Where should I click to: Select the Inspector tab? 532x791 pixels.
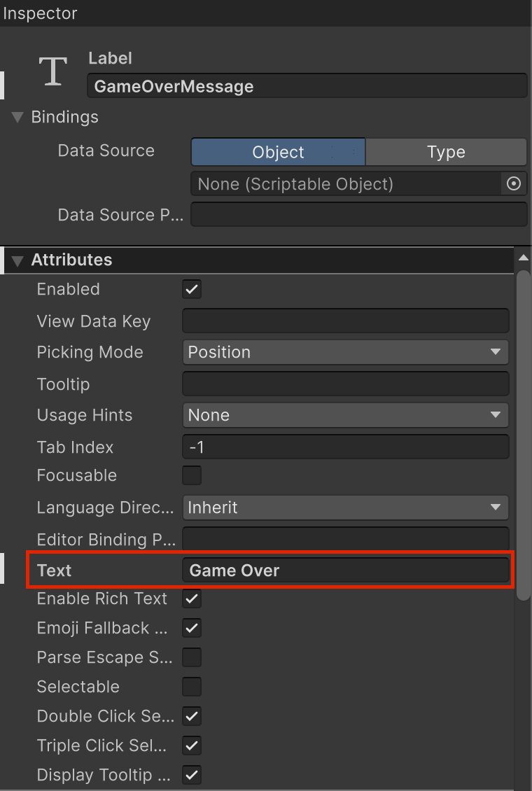click(x=40, y=13)
